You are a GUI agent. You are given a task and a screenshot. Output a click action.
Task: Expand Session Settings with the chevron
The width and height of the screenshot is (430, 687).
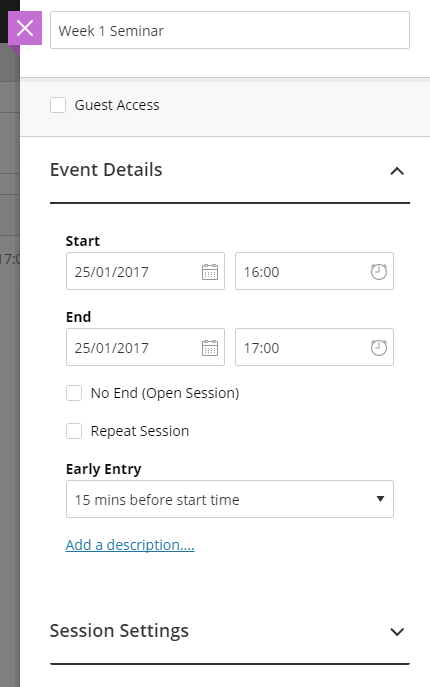tap(397, 632)
